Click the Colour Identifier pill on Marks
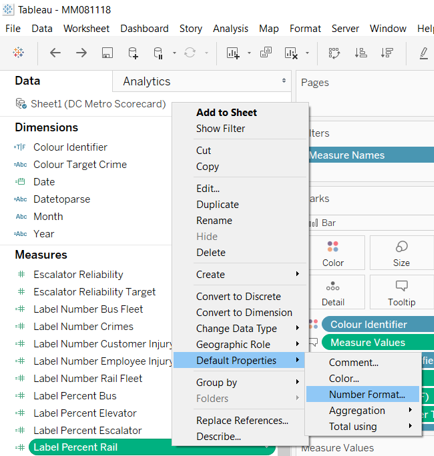 [x=378, y=324]
